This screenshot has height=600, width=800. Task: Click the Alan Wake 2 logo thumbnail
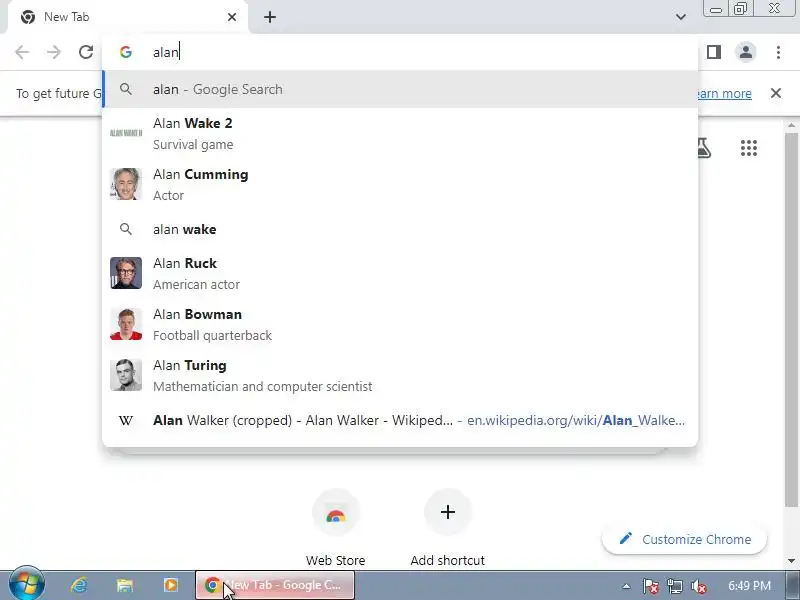pos(126,133)
